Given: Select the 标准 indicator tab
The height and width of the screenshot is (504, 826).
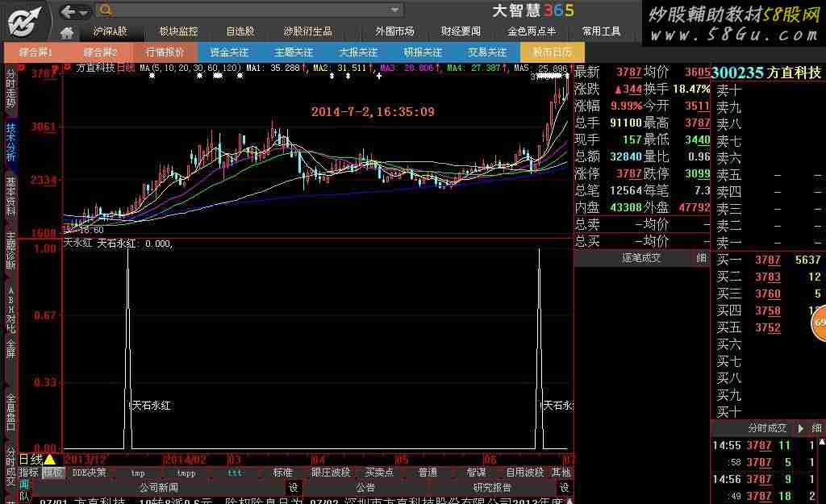Looking at the screenshot, I should (x=282, y=473).
